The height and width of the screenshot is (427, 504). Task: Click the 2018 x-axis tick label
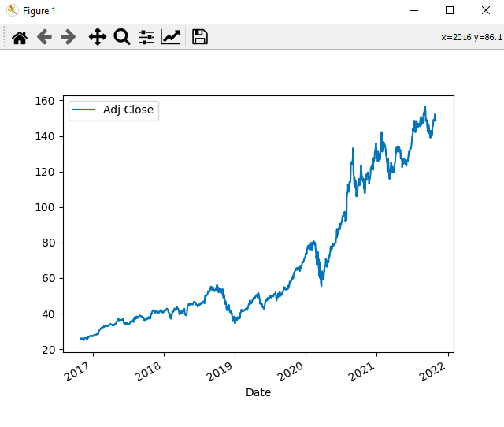coord(147,371)
